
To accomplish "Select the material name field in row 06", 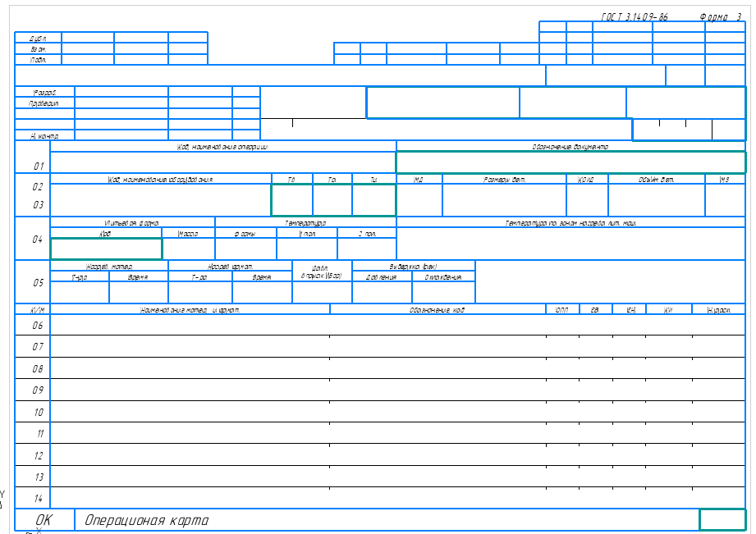I will tap(190, 325).
